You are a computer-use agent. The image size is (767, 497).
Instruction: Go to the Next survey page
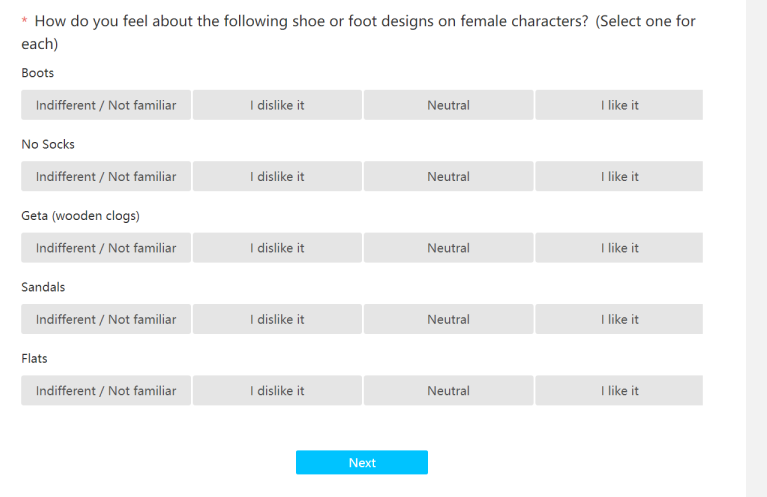point(362,462)
